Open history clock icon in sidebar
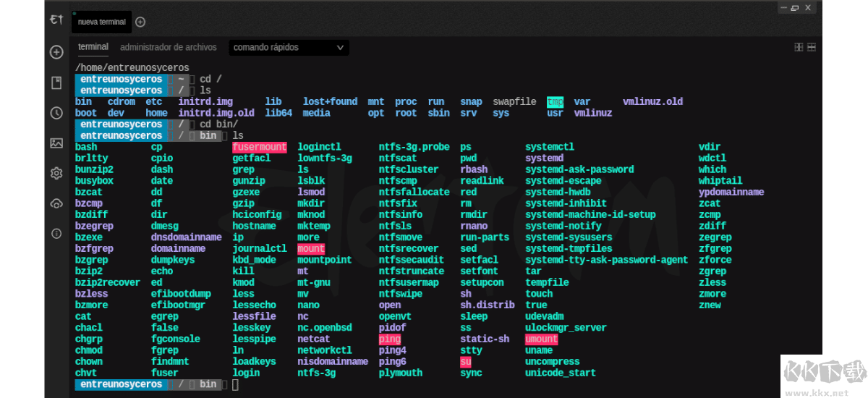The width and height of the screenshot is (868, 398). 56,113
